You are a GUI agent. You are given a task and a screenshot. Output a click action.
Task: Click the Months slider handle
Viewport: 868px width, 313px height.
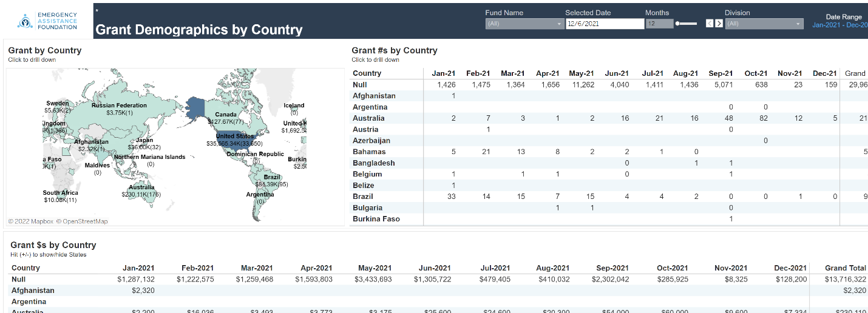(678, 24)
